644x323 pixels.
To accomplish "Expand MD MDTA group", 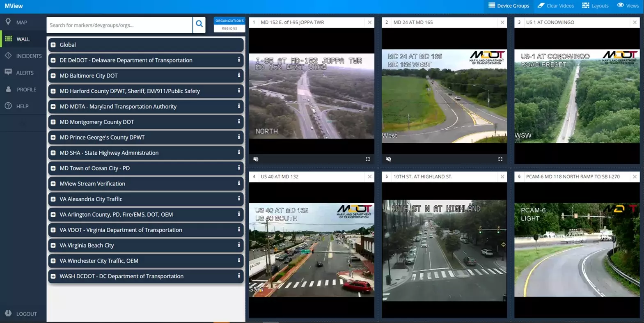I will [53, 106].
